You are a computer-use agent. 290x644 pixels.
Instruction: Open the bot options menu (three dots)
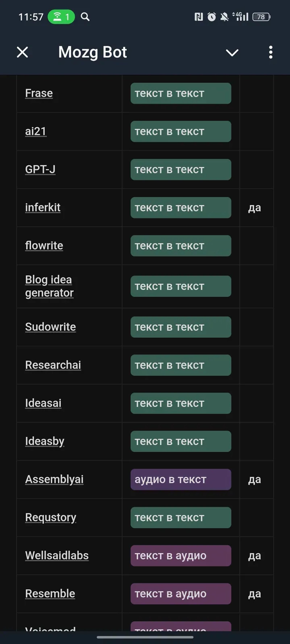point(270,53)
